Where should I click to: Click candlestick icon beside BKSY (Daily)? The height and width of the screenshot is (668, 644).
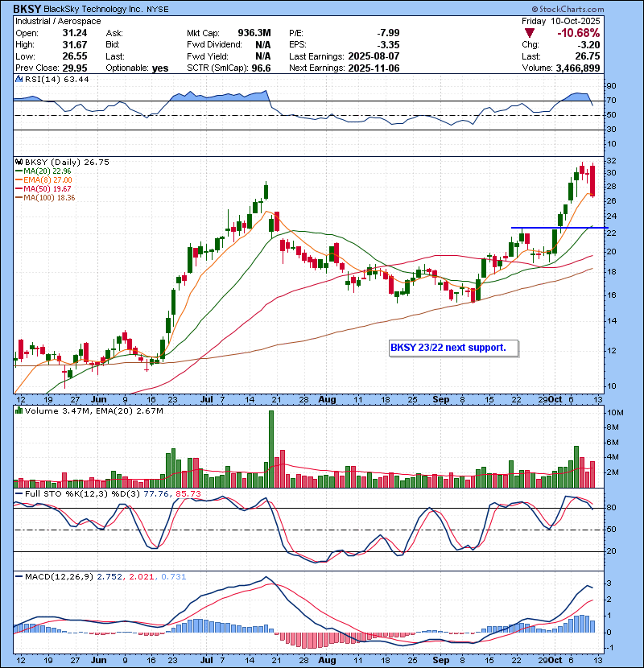[19, 162]
